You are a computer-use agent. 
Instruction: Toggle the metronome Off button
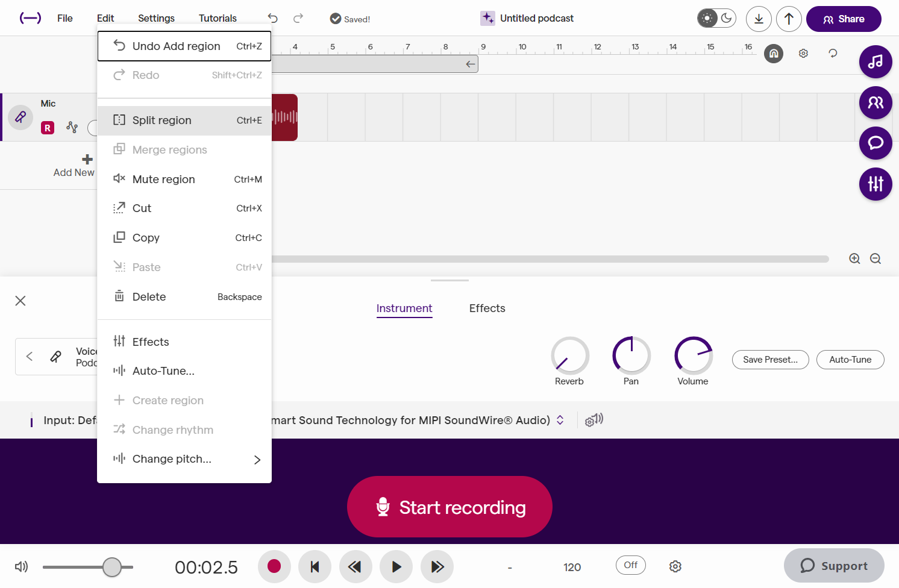tap(631, 565)
